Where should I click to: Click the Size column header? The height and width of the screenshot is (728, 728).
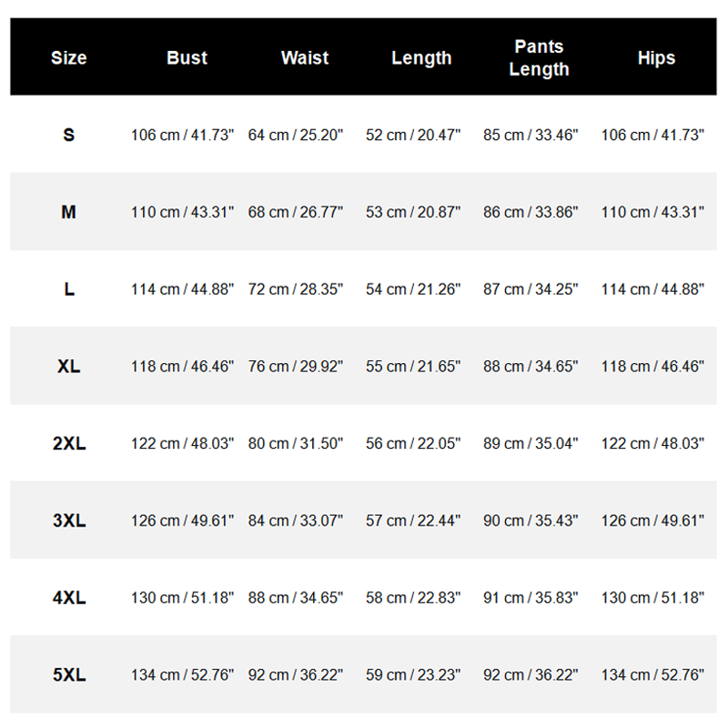pos(68,58)
